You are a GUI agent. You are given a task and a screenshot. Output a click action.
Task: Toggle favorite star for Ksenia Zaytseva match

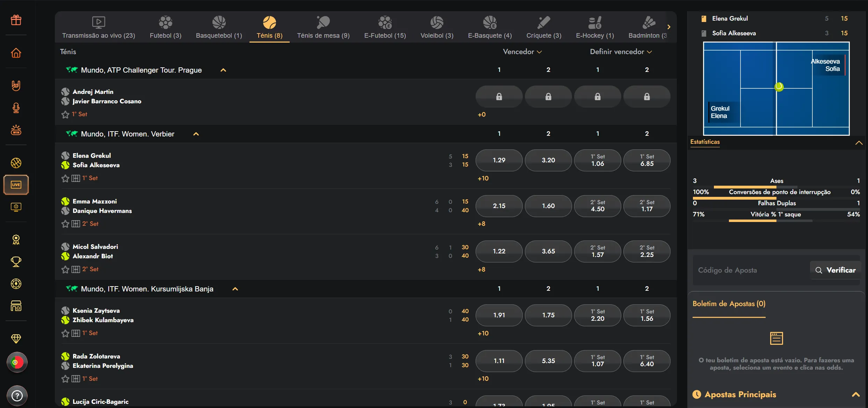(x=65, y=333)
